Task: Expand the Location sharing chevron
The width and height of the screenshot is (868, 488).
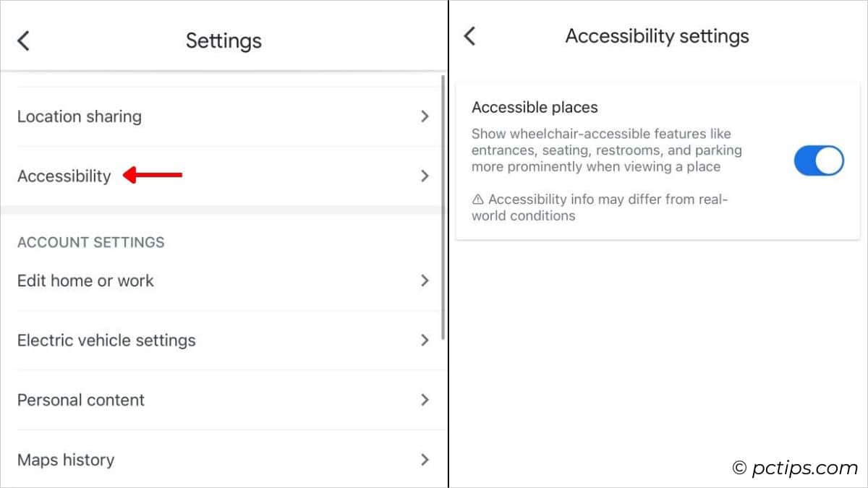Action: [426, 116]
